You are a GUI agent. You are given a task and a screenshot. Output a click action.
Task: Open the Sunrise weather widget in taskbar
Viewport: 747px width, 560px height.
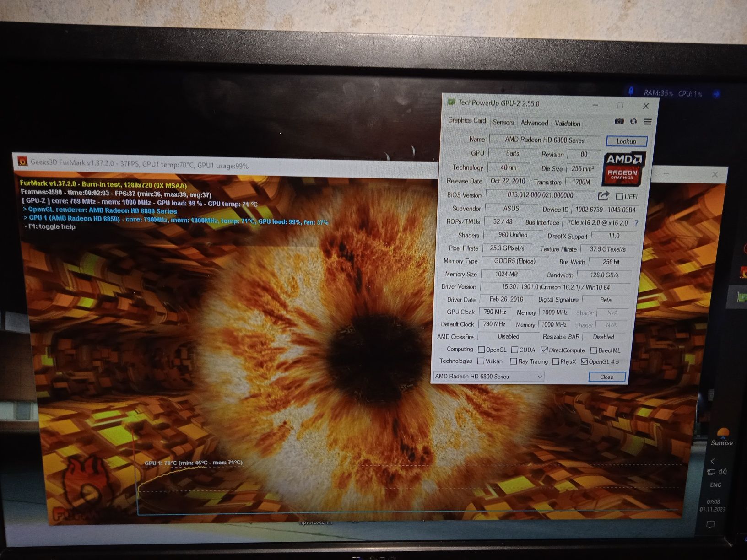pyautogui.click(x=722, y=437)
